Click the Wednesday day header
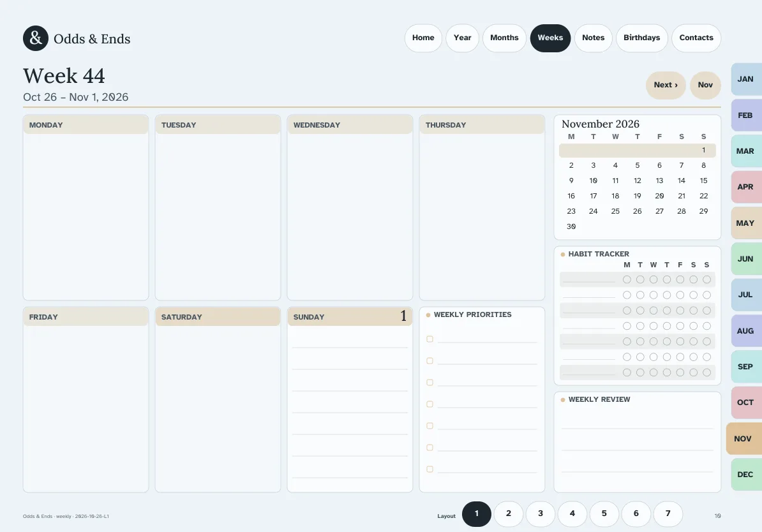The width and height of the screenshot is (762, 532). click(350, 125)
